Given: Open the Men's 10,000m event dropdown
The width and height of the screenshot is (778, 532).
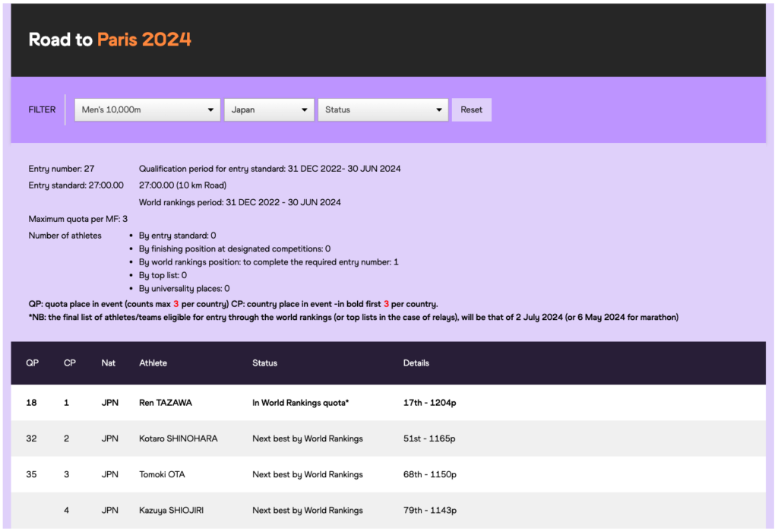Looking at the screenshot, I should (x=147, y=109).
